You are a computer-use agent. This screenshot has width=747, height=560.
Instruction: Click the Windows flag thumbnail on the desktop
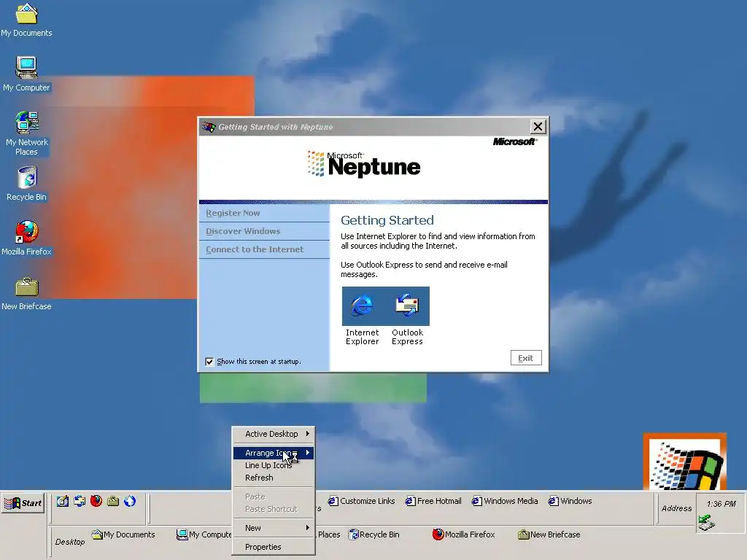(685, 462)
